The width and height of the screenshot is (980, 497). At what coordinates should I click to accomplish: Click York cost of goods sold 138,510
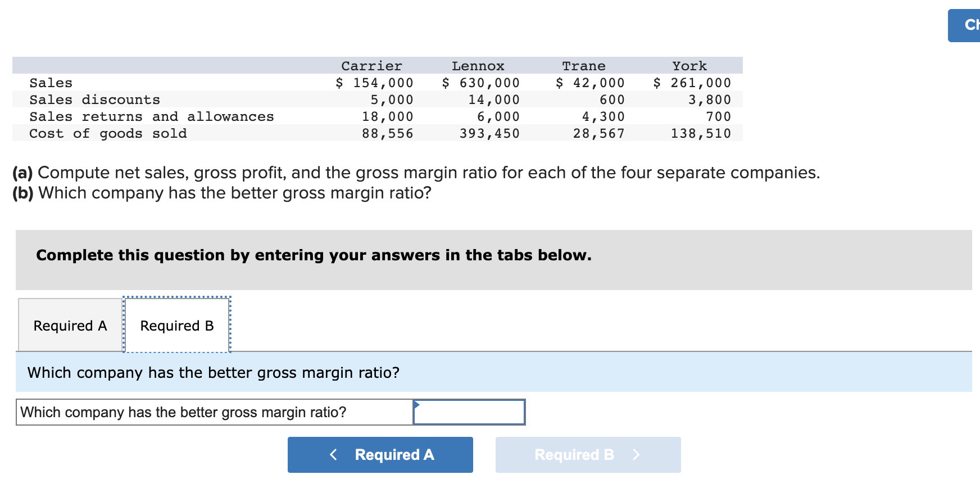701,133
